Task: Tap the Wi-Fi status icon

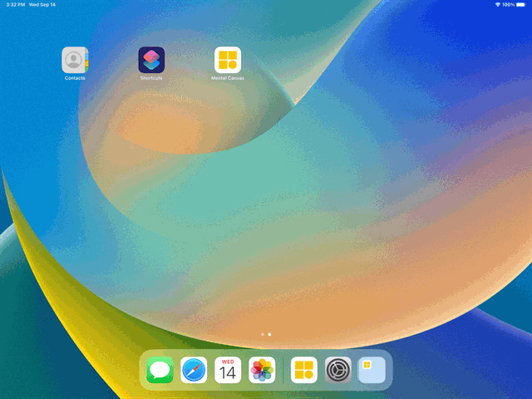Action: (498, 5)
